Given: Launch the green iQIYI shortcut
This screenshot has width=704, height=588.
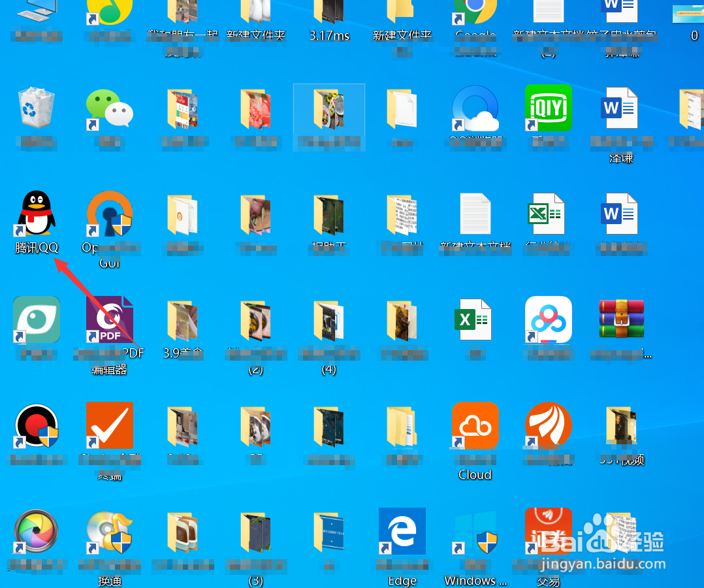Looking at the screenshot, I should [x=548, y=108].
